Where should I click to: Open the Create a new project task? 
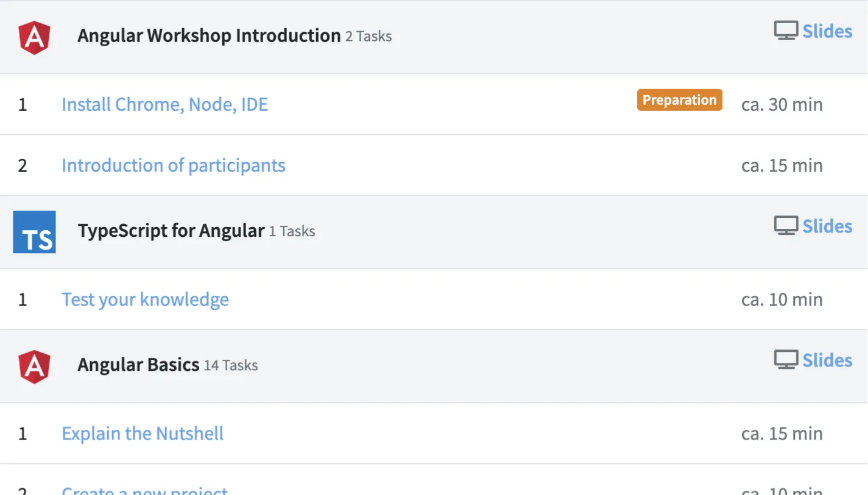click(144, 491)
